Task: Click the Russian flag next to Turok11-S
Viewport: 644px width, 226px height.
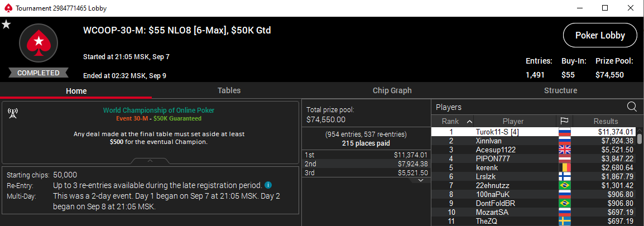Action: [x=565, y=132]
